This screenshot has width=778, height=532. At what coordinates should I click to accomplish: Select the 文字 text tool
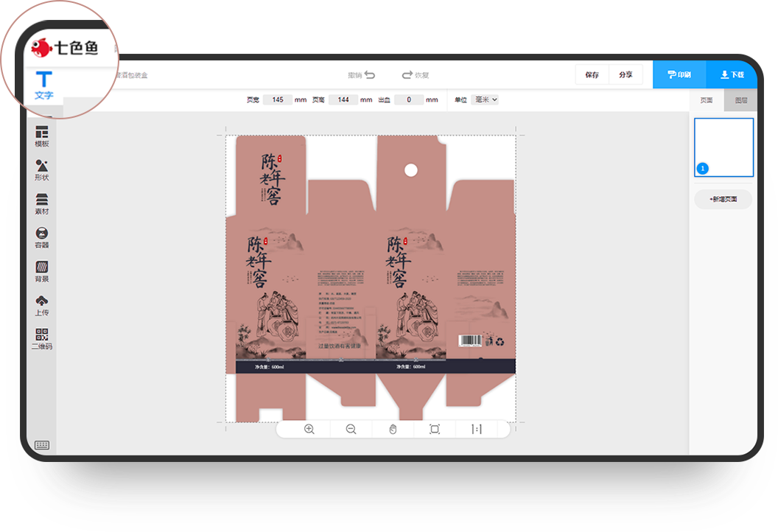click(44, 85)
